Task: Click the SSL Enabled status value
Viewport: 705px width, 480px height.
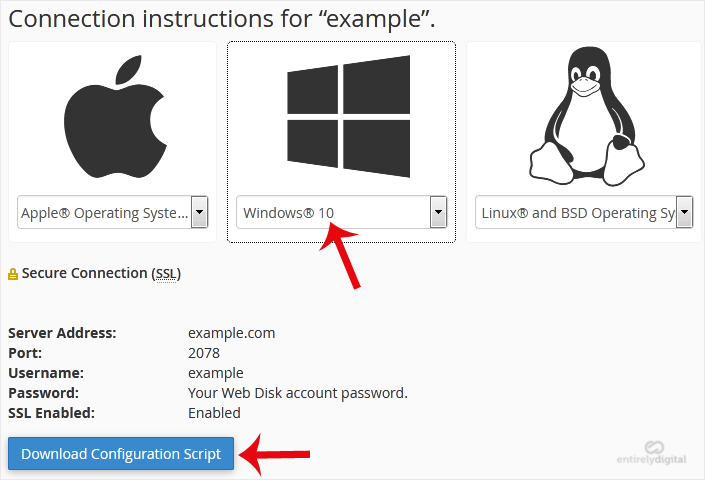Action: tap(214, 413)
